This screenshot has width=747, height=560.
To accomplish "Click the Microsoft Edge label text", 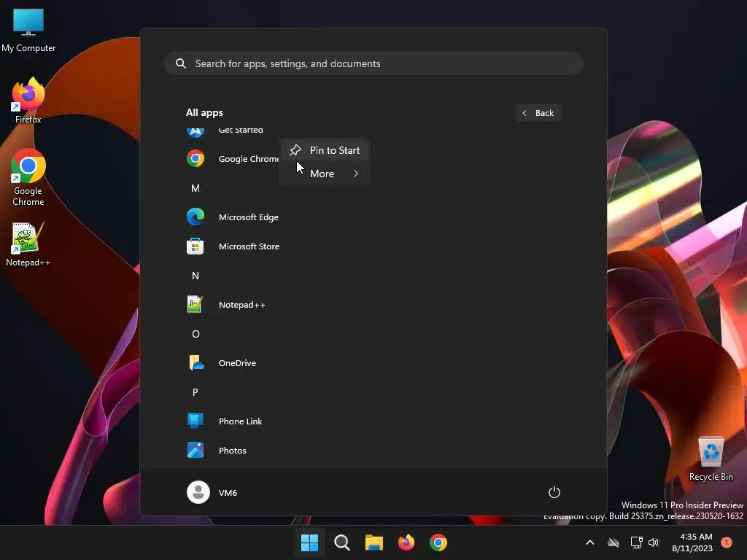I will coord(249,217).
